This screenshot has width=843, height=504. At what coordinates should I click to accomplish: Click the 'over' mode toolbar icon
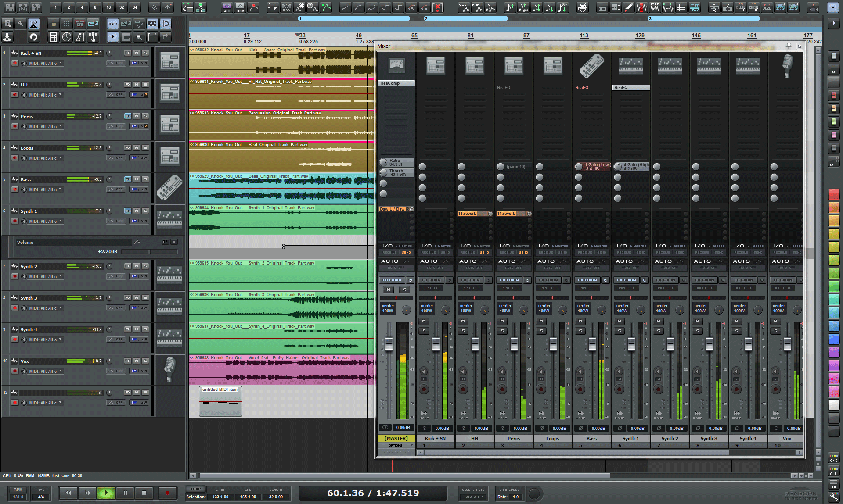pyautogui.click(x=113, y=24)
